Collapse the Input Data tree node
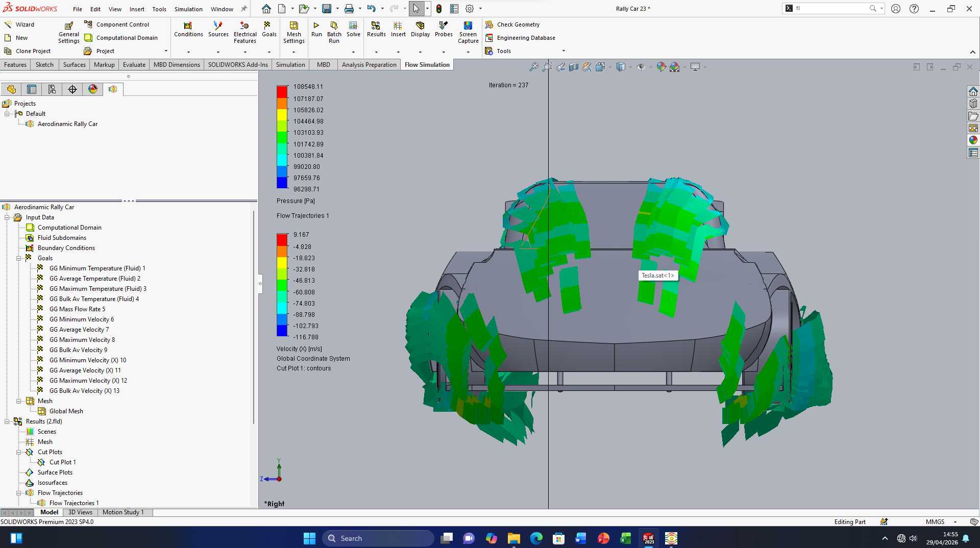 coord(7,217)
